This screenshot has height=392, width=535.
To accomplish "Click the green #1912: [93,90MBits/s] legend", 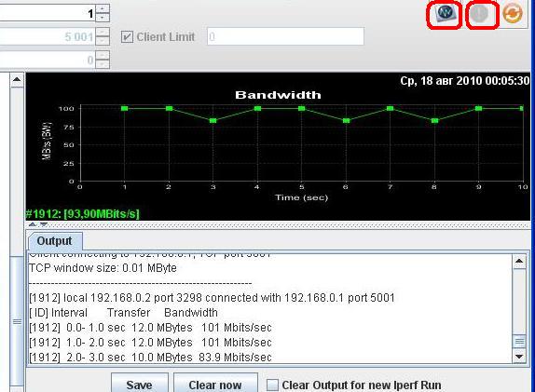I will pyautogui.click(x=82, y=214).
